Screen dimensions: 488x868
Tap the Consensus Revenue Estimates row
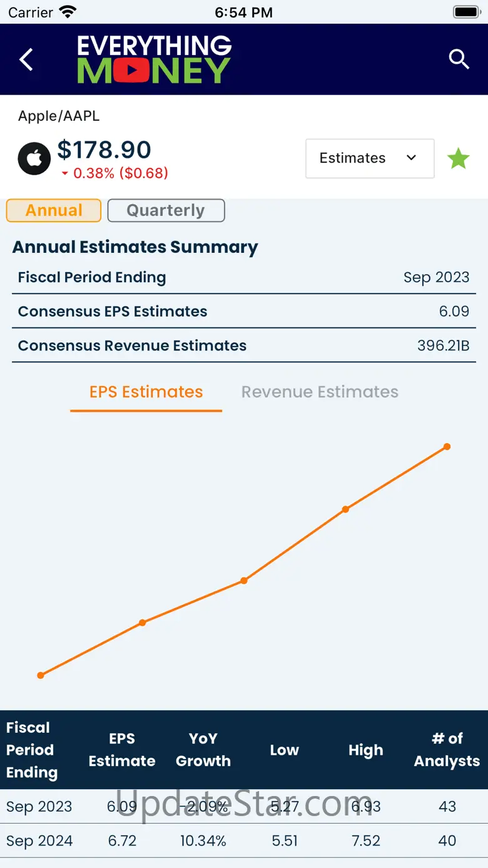tap(244, 345)
